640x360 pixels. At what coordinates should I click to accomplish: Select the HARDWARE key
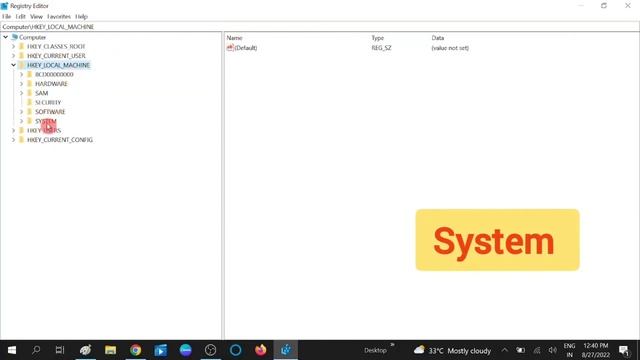coord(51,84)
